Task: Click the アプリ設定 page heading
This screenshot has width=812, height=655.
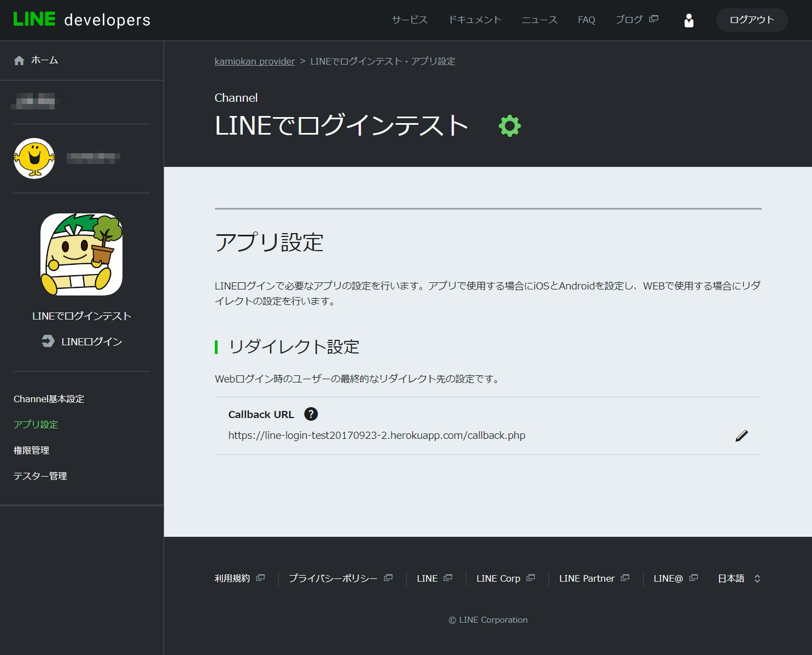Action: 269,242
